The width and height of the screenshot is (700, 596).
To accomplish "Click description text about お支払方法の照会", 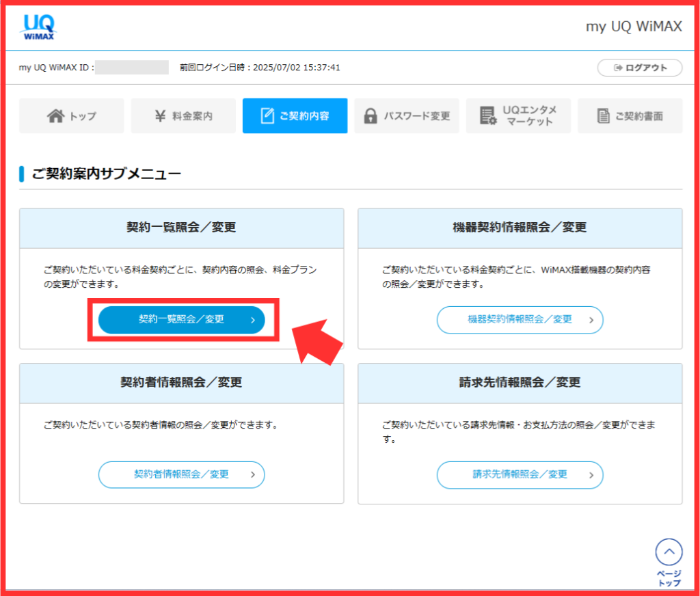I will tap(518, 432).
